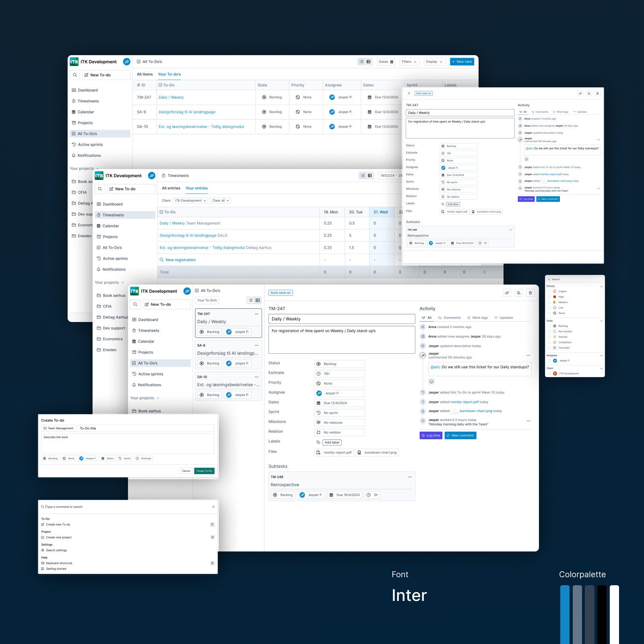Check the Urgent priority filter checkbox

point(549,291)
